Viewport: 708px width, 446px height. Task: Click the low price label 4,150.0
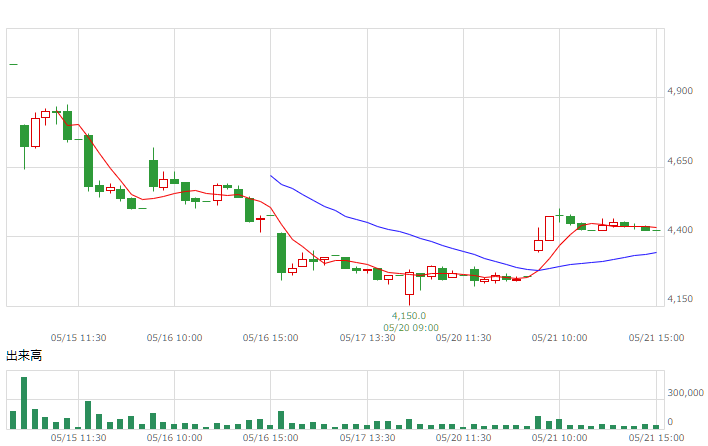(409, 316)
